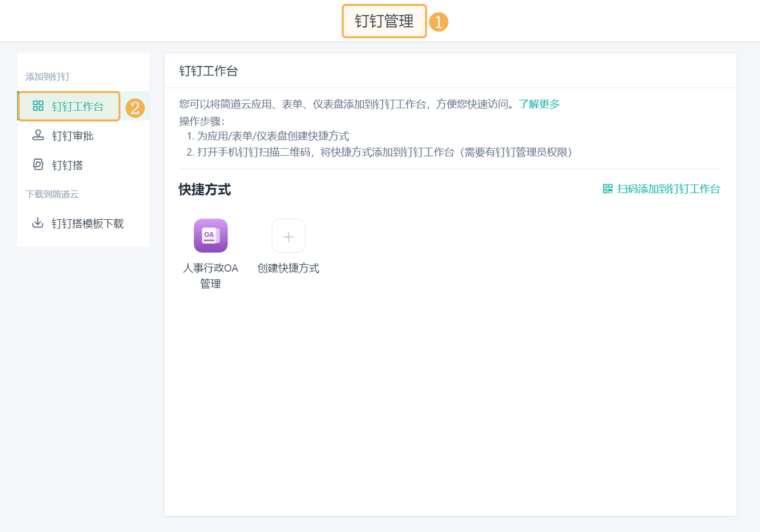Click the 快捷方式 section heading
Viewport: 760px width, 532px height.
[x=205, y=189]
